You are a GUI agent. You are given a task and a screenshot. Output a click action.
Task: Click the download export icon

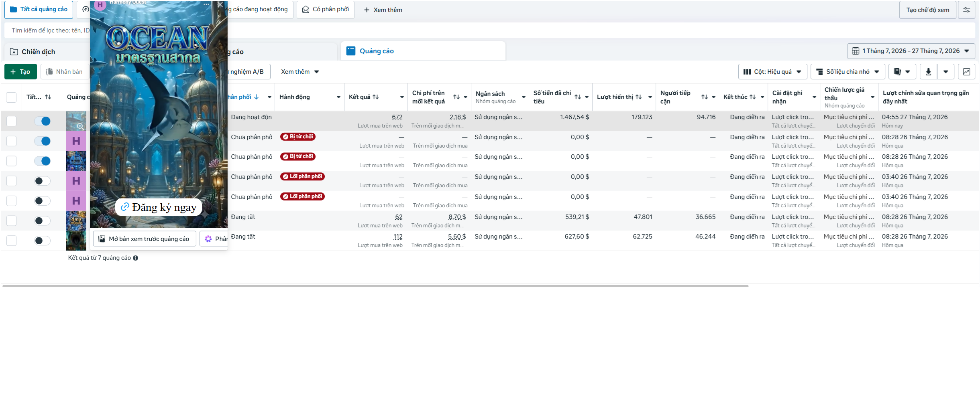[x=928, y=72]
